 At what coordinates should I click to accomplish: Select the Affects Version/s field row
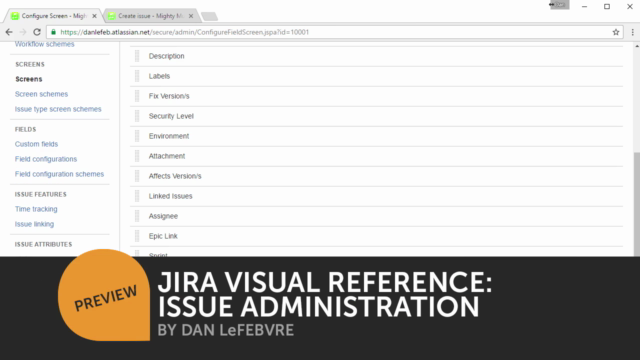pos(376,176)
